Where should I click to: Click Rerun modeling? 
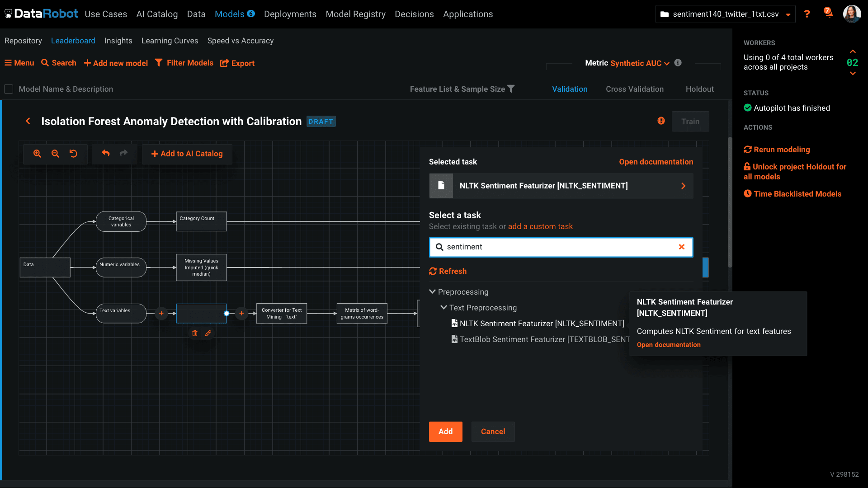[x=777, y=150]
